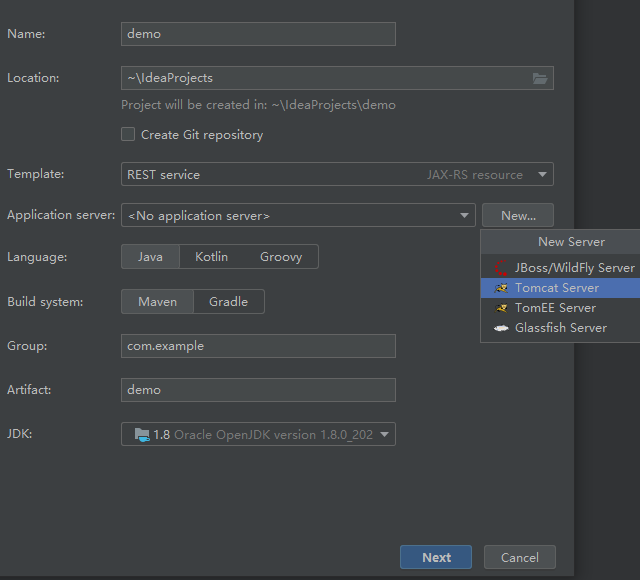Screen dimensions: 640x580
Task: Select Kotlin language option
Action: (211, 257)
